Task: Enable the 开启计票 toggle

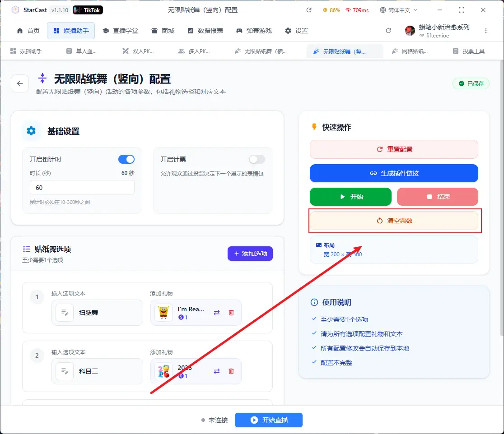Action: 257,159
